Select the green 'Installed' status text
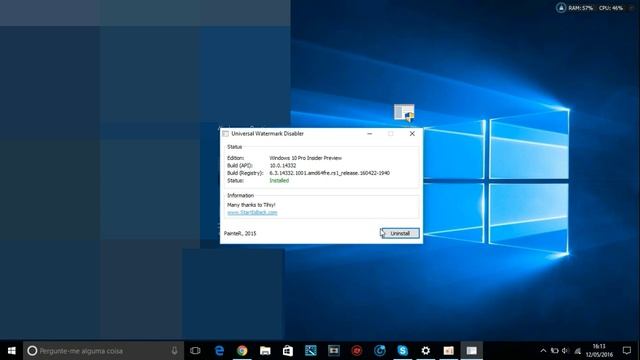 (279, 180)
